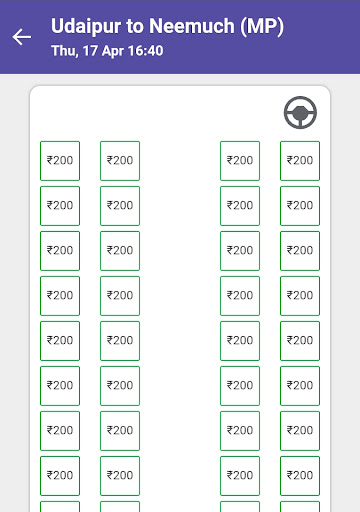Pick third row left aisle seat
The width and height of the screenshot is (360, 512).
[120, 251]
